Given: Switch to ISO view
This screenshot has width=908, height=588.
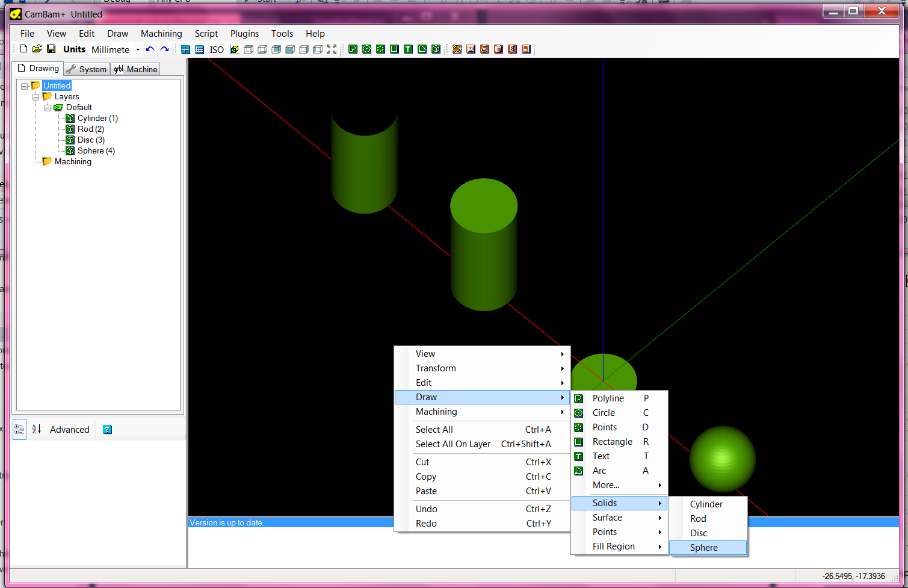Looking at the screenshot, I should click(217, 49).
